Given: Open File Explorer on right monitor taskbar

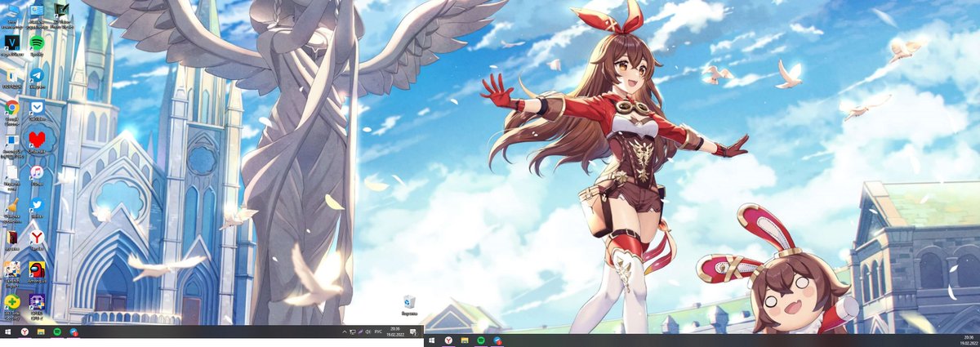Looking at the screenshot, I should [x=465, y=340].
